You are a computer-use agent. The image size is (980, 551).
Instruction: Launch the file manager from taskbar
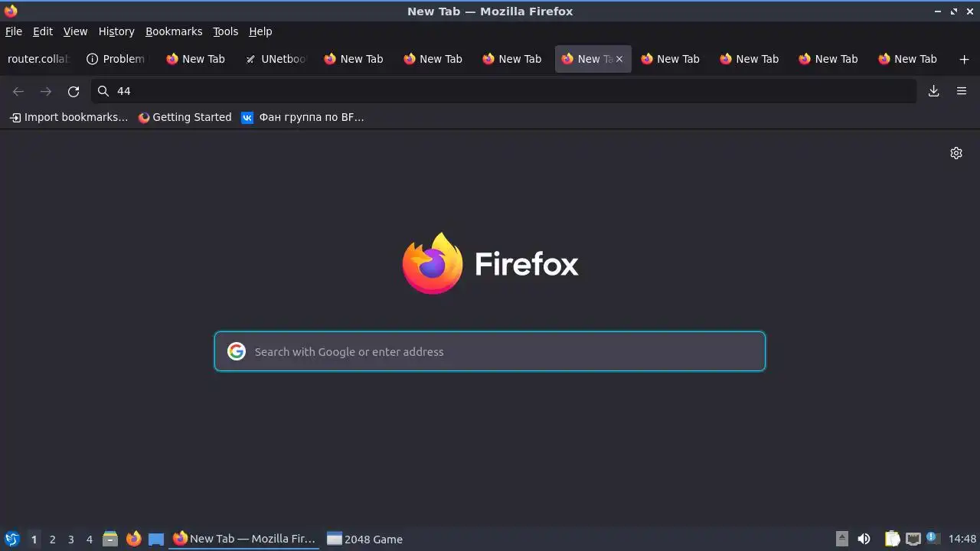pos(110,539)
